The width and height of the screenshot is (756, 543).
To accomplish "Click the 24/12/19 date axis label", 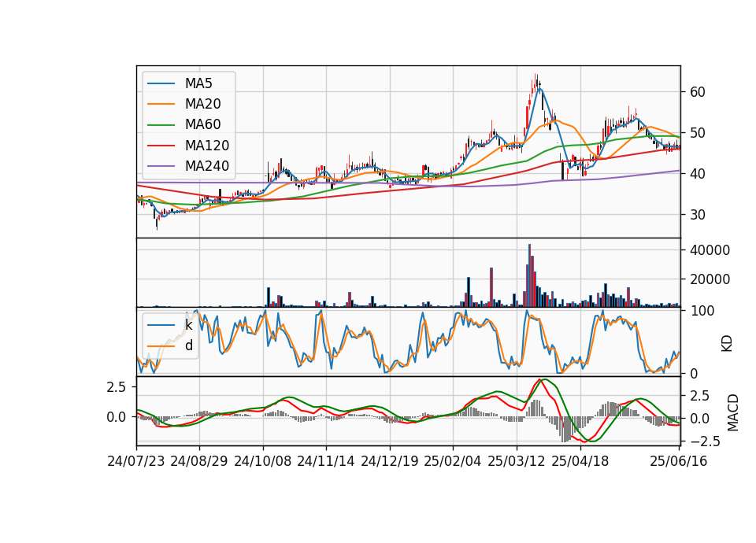I will click(389, 461).
